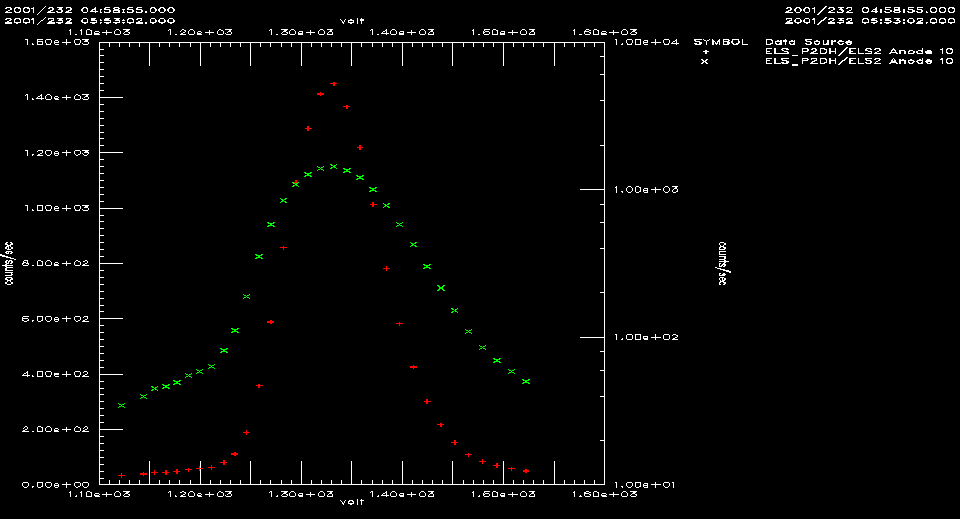The height and width of the screenshot is (519, 960).
Task: Click the highest red plus data point at the peak
Action: tap(334, 84)
